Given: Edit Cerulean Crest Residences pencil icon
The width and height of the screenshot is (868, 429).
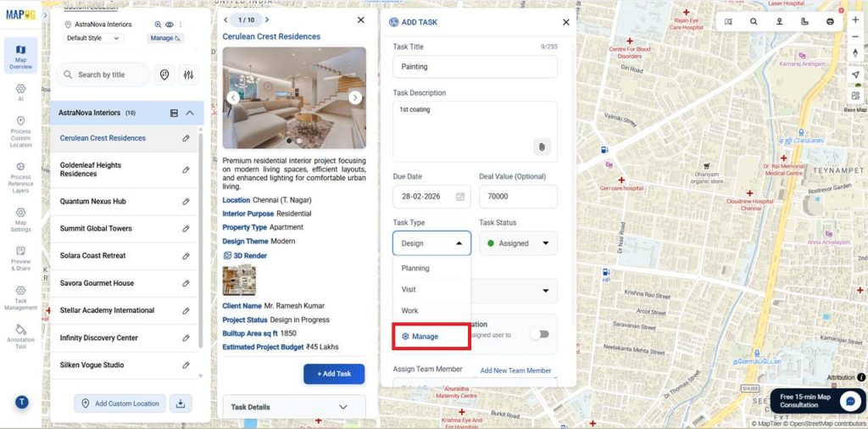Looking at the screenshot, I should click(x=186, y=138).
